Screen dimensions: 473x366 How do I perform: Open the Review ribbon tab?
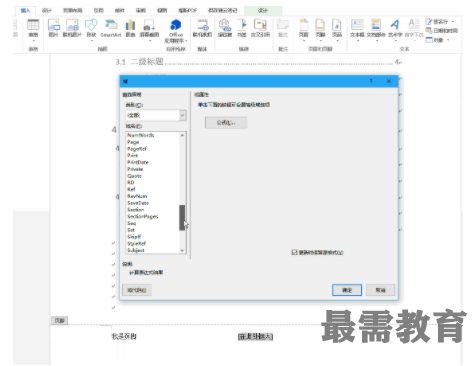(141, 10)
